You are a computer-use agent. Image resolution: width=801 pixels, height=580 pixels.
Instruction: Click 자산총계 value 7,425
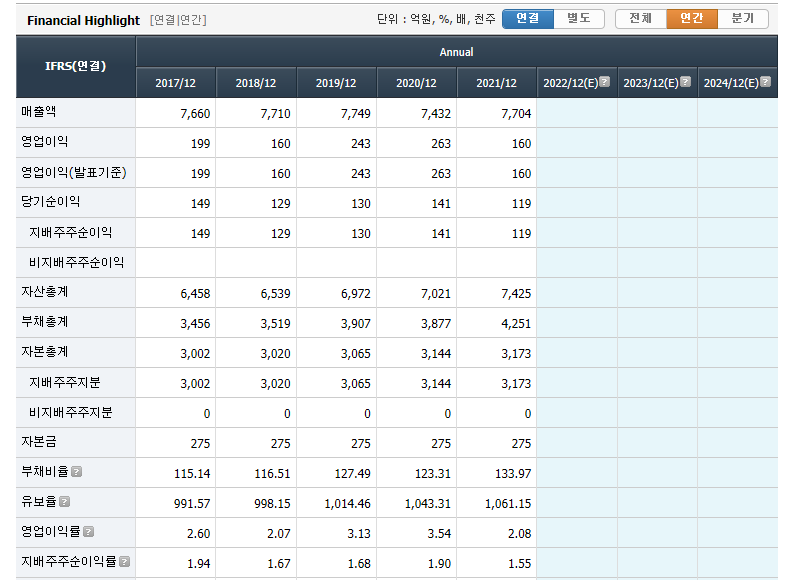[516, 294]
